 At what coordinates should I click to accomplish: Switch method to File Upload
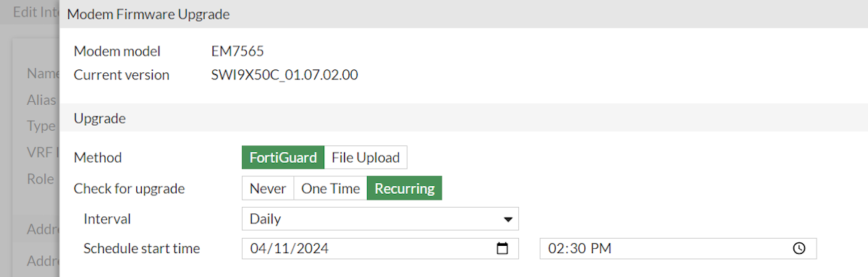click(366, 158)
